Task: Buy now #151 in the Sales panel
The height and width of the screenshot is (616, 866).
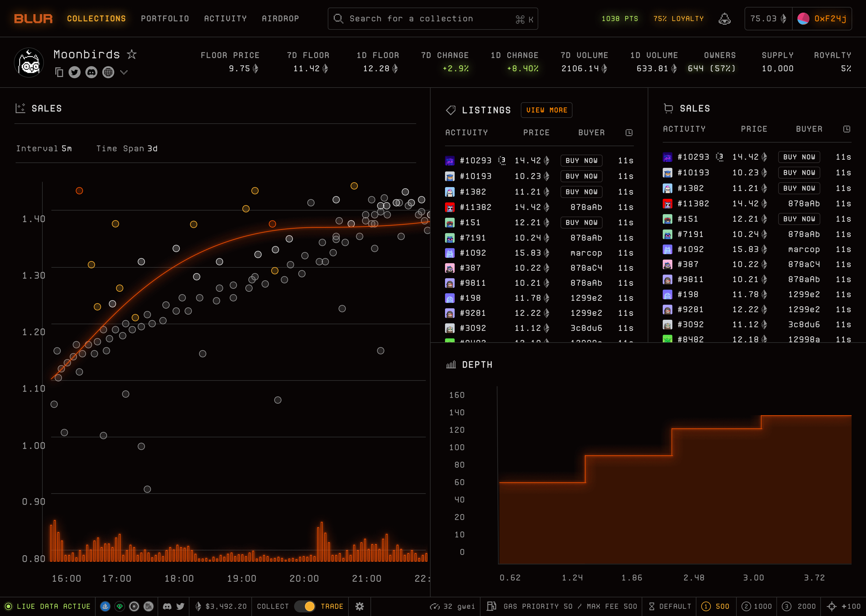Action: pos(799,219)
